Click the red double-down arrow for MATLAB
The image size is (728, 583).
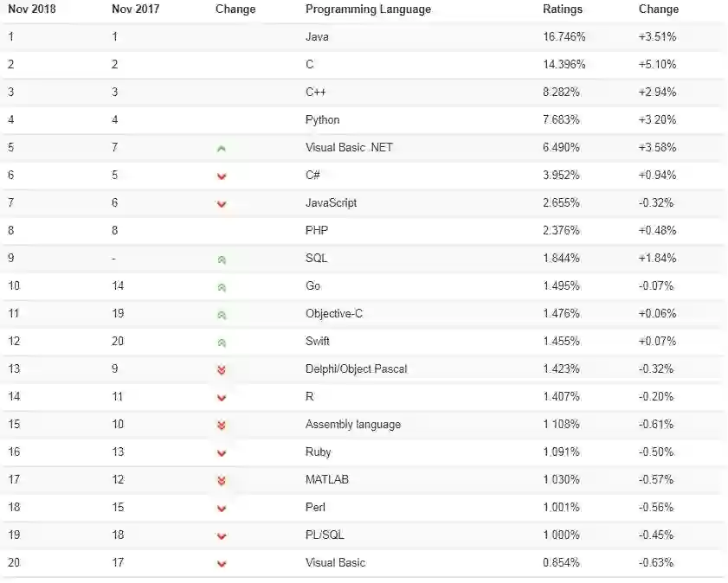pyautogui.click(x=222, y=481)
